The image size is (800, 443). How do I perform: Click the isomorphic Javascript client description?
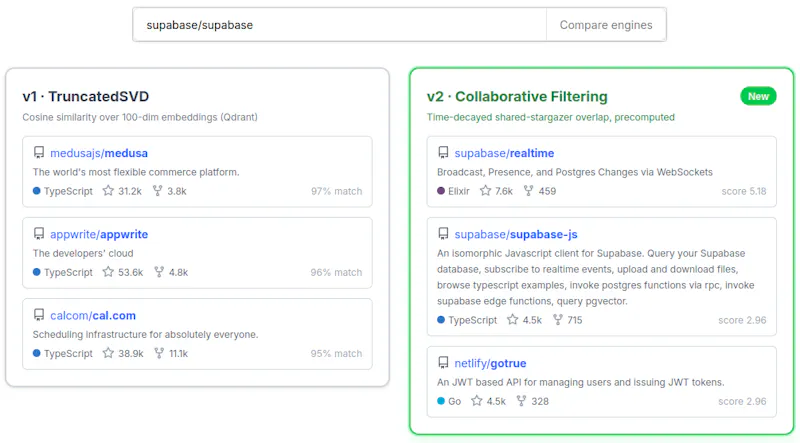595,277
